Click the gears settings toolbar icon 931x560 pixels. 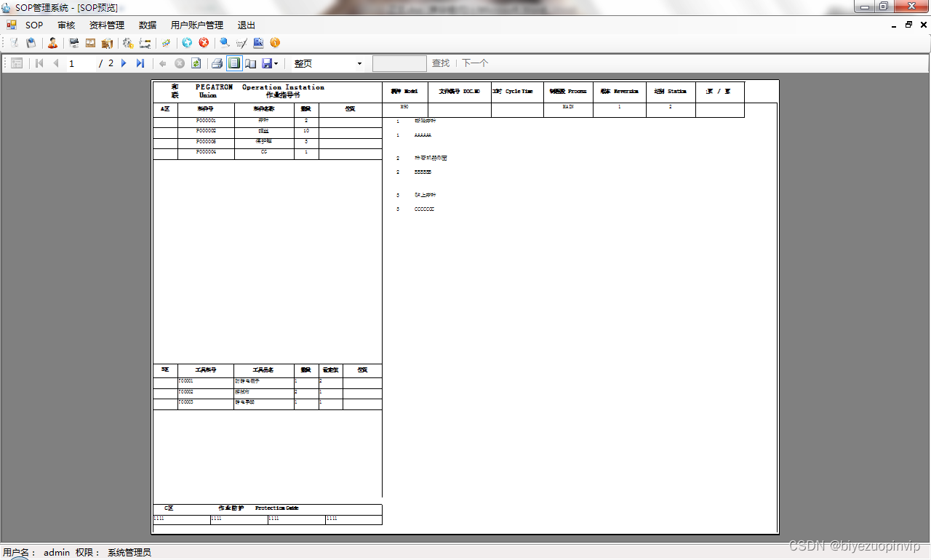tap(128, 43)
